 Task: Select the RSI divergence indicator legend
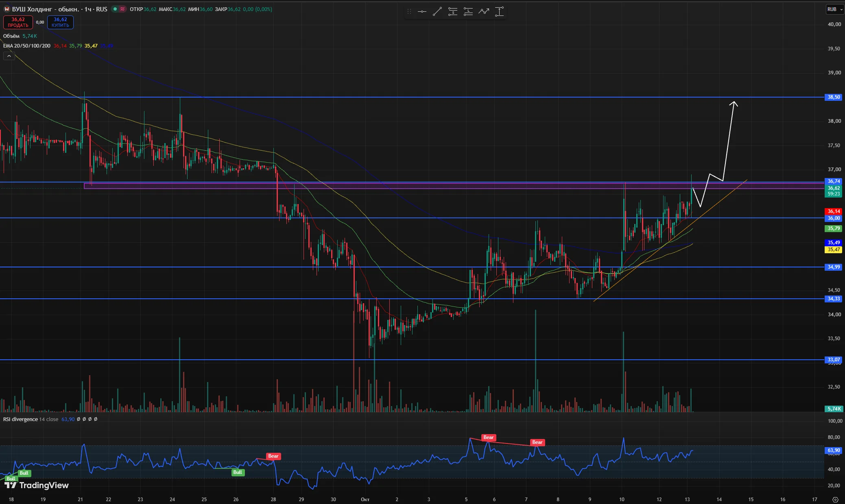point(20,419)
